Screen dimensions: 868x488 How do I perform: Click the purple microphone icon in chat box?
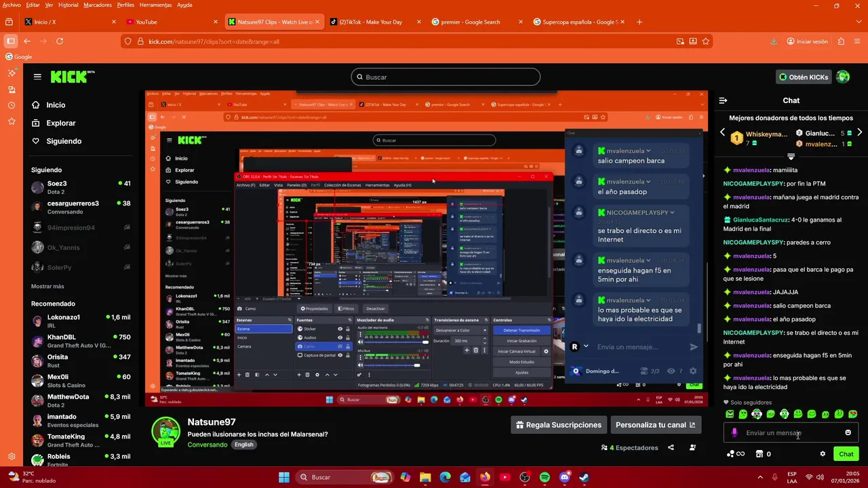click(x=734, y=432)
